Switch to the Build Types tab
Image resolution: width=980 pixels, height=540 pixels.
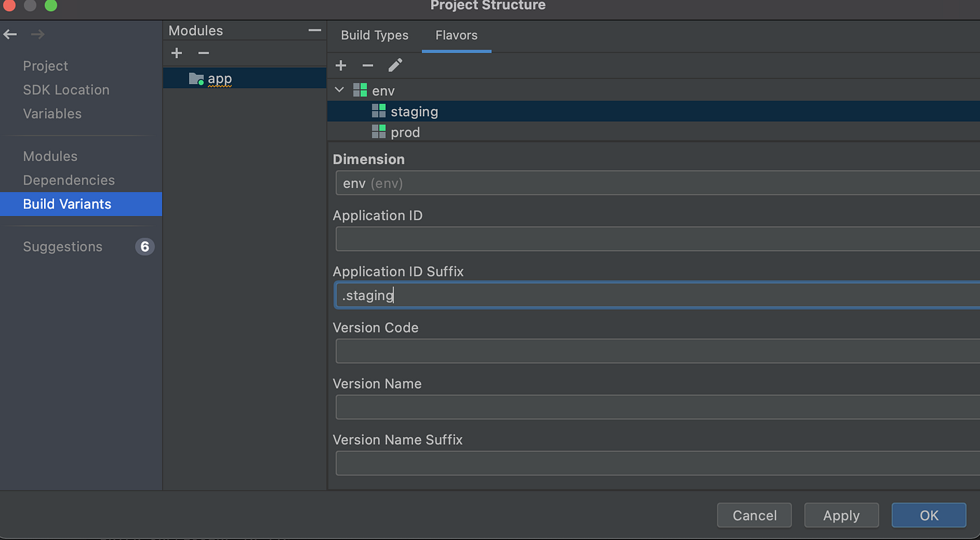click(x=374, y=35)
